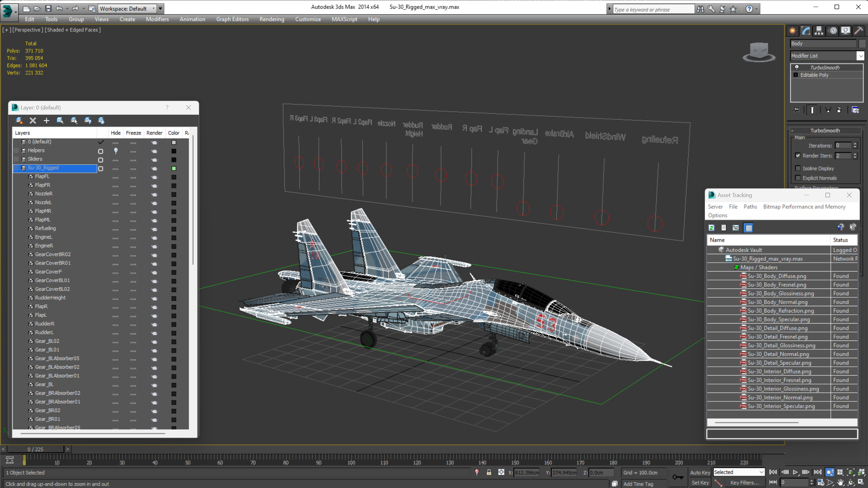Click the Go to End playback button
Viewport: 868px width, 488px height.
817,472
